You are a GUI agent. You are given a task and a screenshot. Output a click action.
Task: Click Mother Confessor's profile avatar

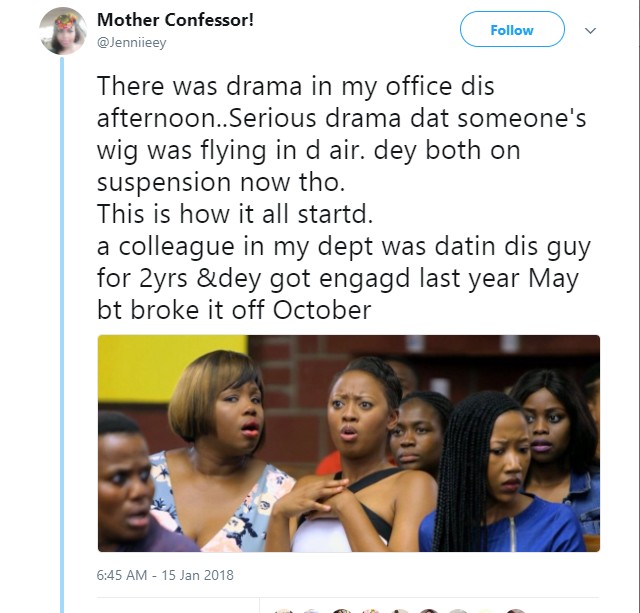tap(62, 30)
